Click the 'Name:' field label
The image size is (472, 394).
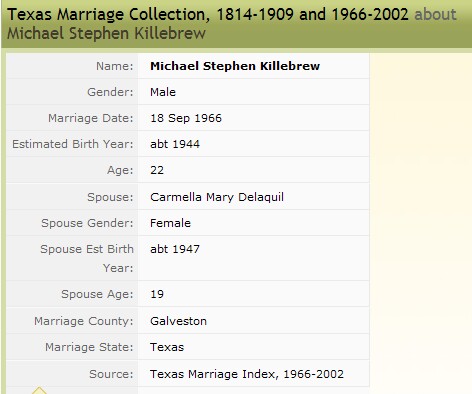pos(115,66)
